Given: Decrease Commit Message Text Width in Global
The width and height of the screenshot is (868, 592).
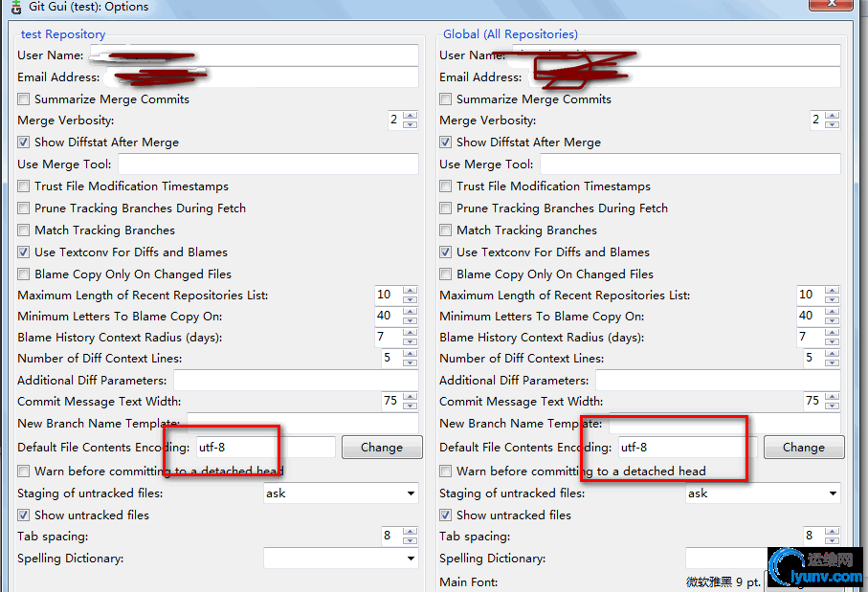Looking at the screenshot, I should pos(832,406).
